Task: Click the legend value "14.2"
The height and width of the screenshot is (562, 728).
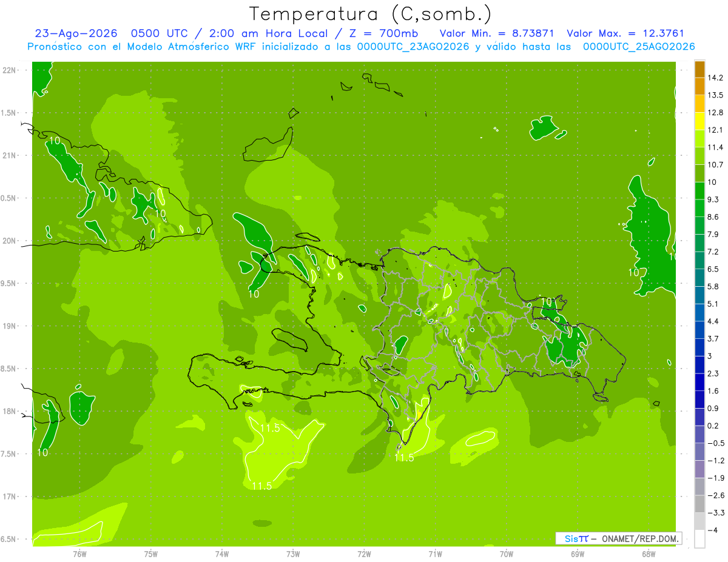Action: coord(716,78)
